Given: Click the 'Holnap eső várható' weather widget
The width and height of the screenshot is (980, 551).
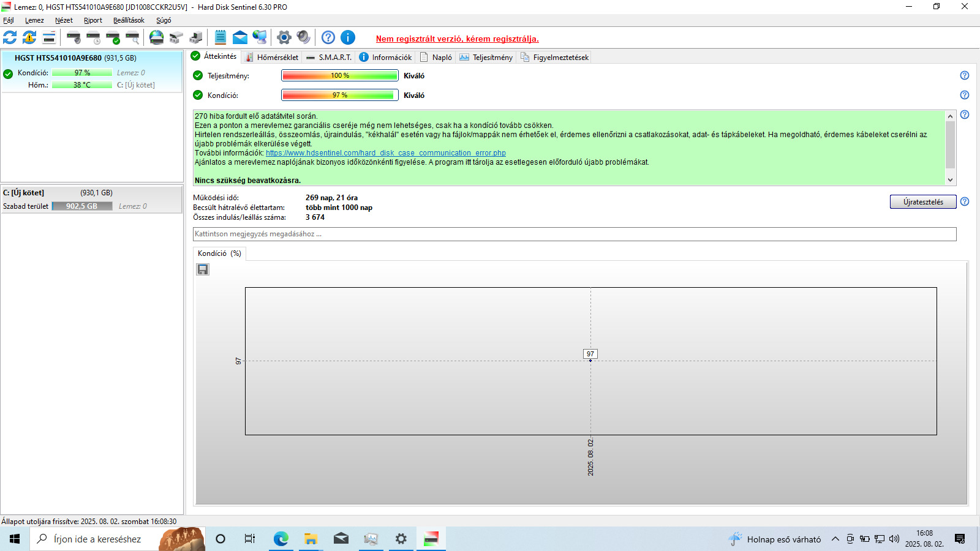Looking at the screenshot, I should [775, 539].
